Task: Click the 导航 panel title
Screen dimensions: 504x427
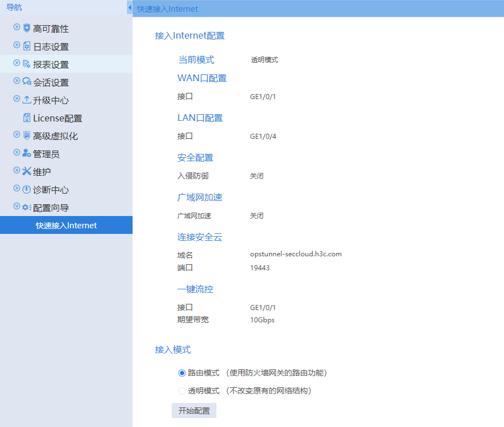Action: point(14,7)
